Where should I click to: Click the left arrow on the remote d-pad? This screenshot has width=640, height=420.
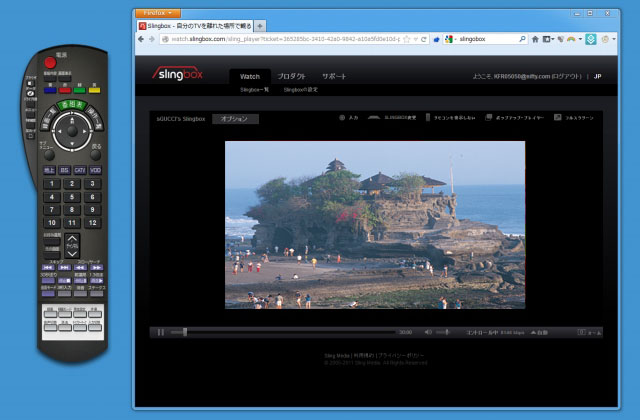click(60, 131)
